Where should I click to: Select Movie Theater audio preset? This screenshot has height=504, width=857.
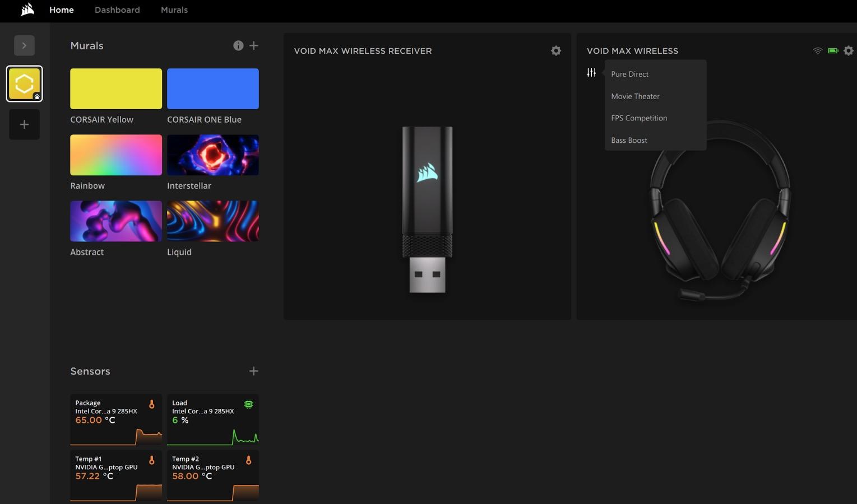635,96
